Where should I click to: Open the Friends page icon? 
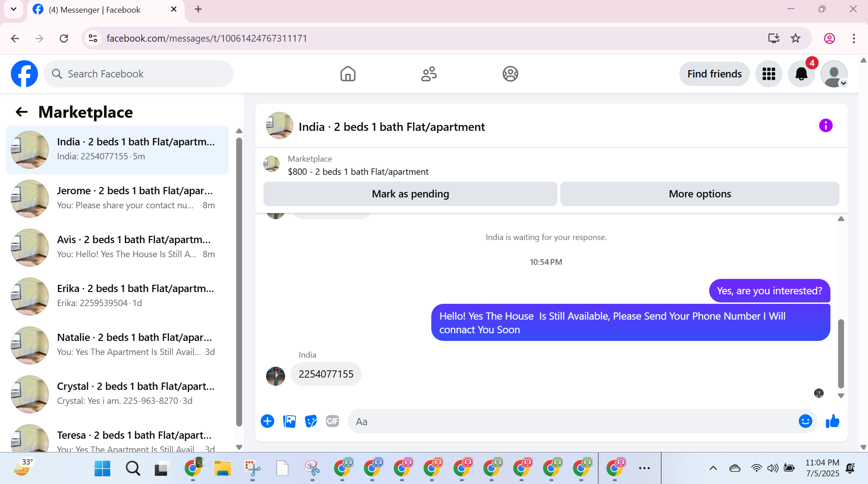(x=429, y=74)
